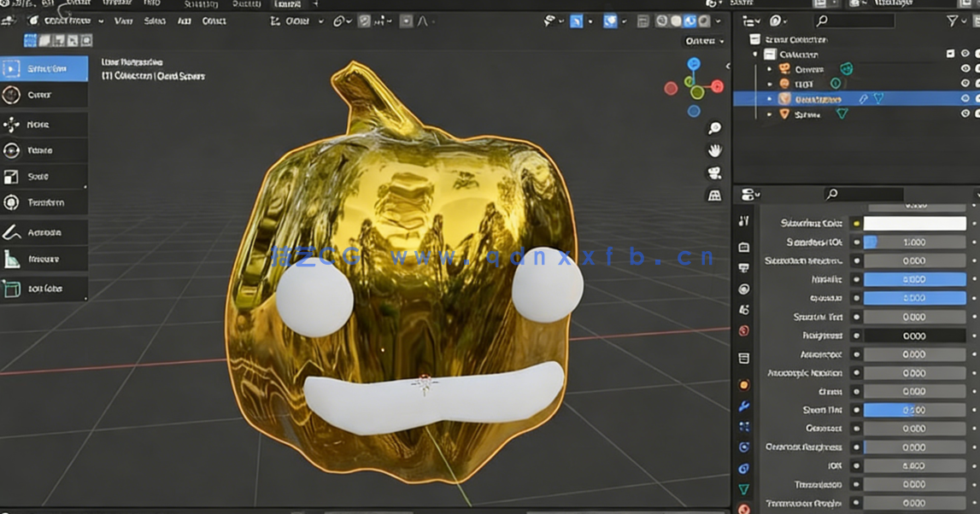Open the View menu in the viewport header
980x514 pixels.
pos(124,21)
